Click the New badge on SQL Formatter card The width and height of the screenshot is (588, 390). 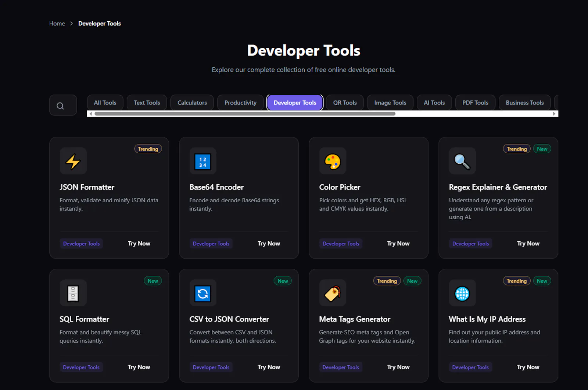click(x=153, y=281)
